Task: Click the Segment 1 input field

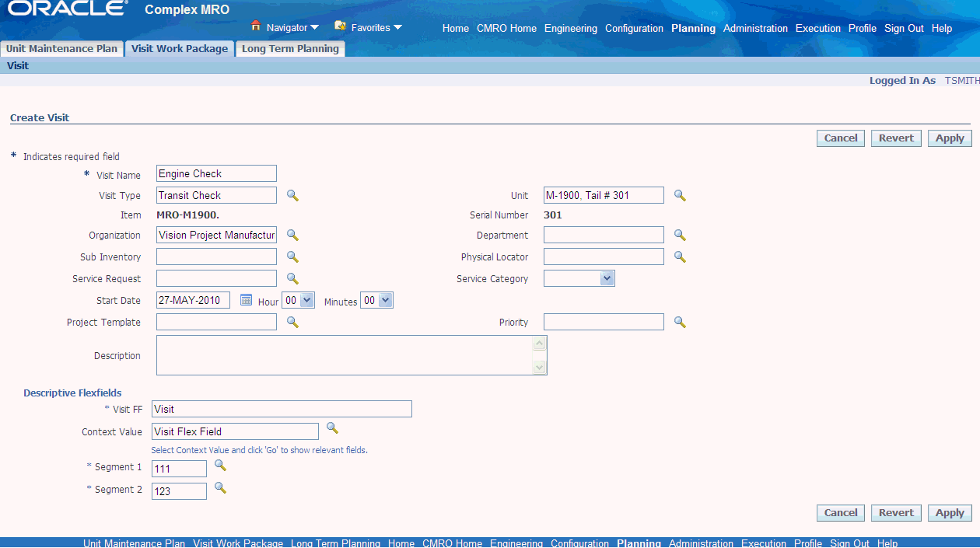Action: click(x=179, y=469)
